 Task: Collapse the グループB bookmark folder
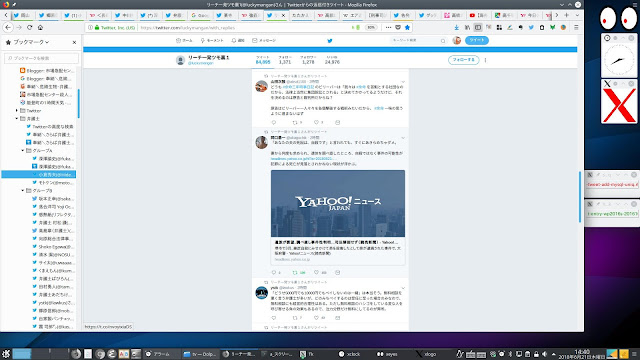23,191
